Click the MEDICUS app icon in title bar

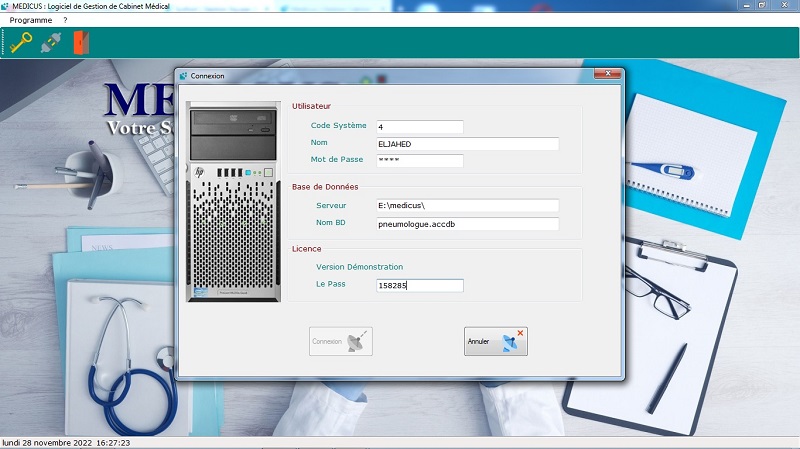5,6
